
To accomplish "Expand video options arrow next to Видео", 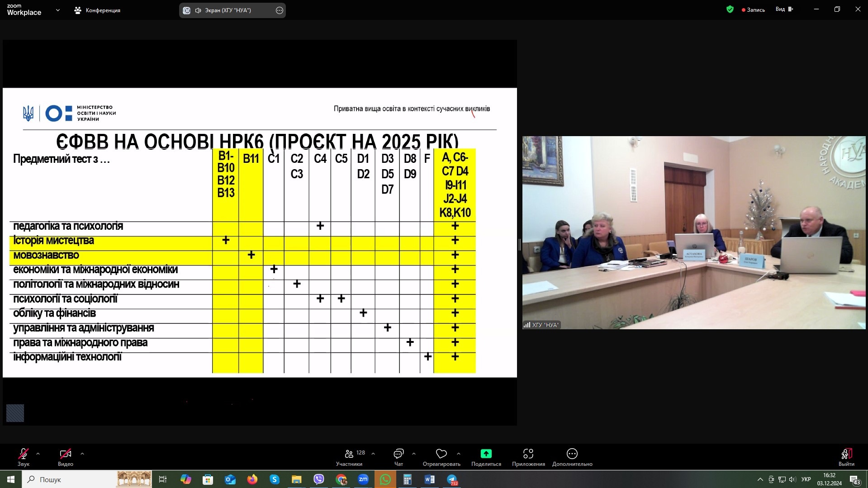I will click(82, 454).
